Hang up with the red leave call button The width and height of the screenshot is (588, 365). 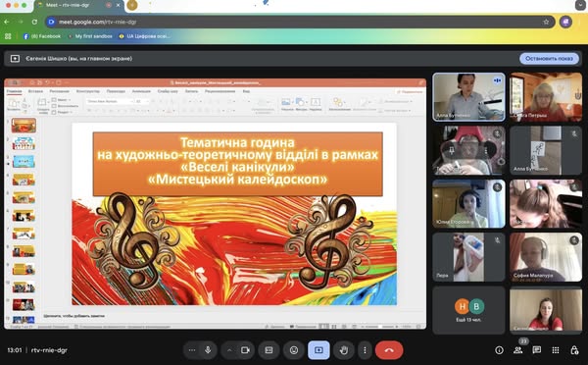pos(389,350)
